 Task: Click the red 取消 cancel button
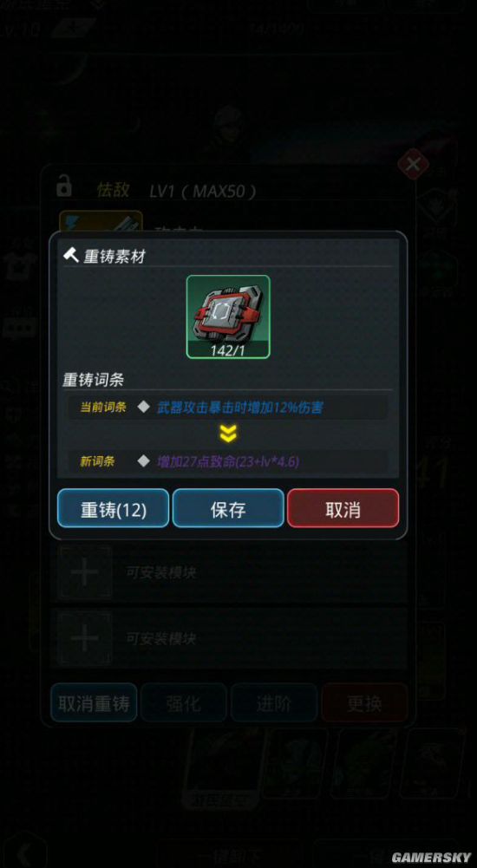coord(343,508)
